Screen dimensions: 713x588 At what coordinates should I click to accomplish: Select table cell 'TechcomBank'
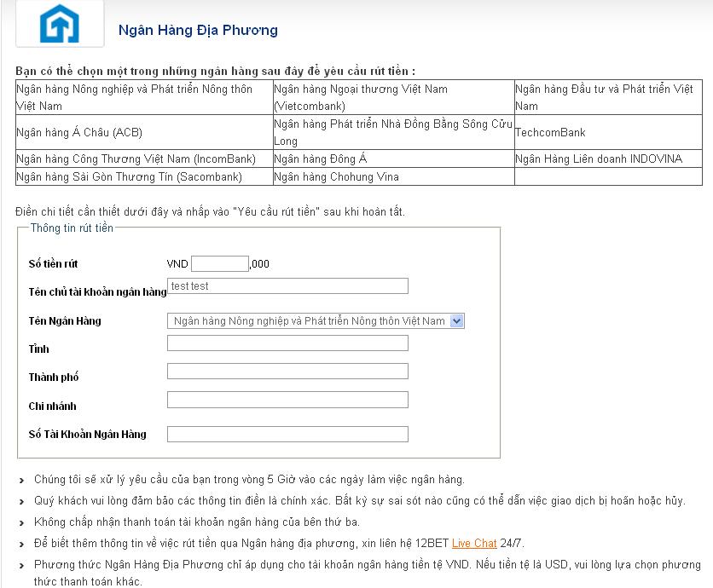click(608, 132)
